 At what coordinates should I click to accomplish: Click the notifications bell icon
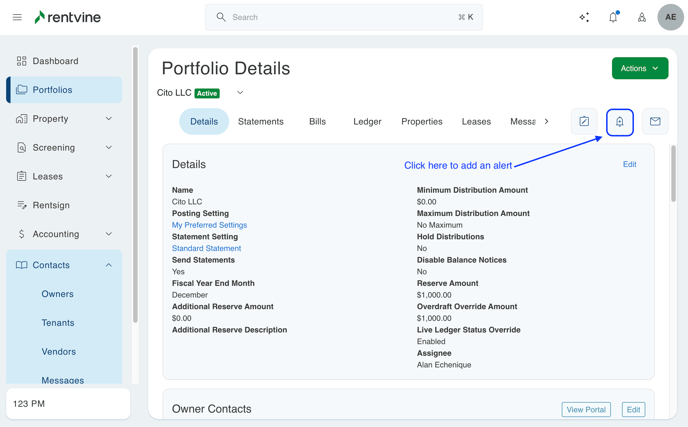(x=613, y=17)
